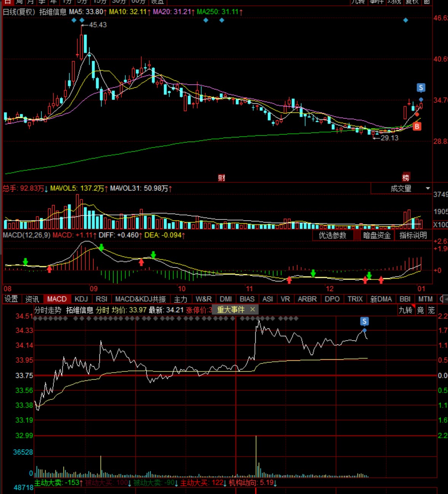
Task: Click the MAVOL5: 137.2万 text
Action: (x=79, y=189)
